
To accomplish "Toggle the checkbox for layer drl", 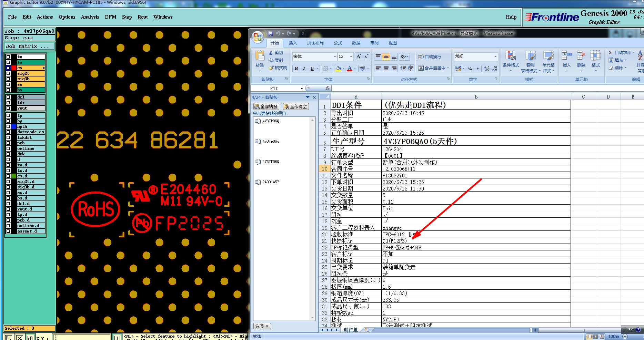I will pyautogui.click(x=8, y=97).
